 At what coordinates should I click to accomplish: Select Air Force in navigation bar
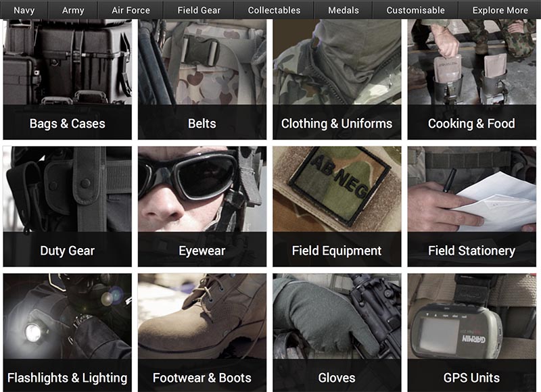tap(131, 10)
